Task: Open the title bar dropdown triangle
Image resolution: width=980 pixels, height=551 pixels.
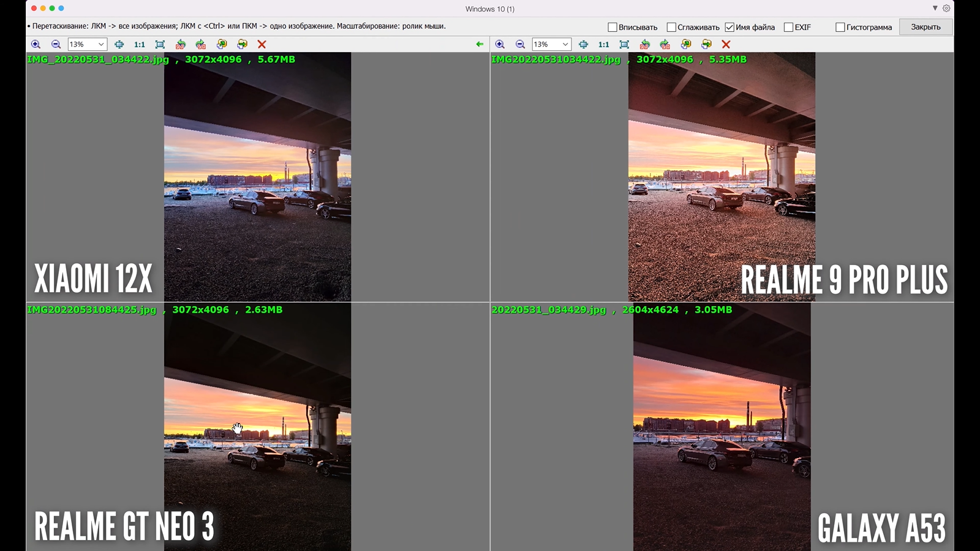Action: 935,9
